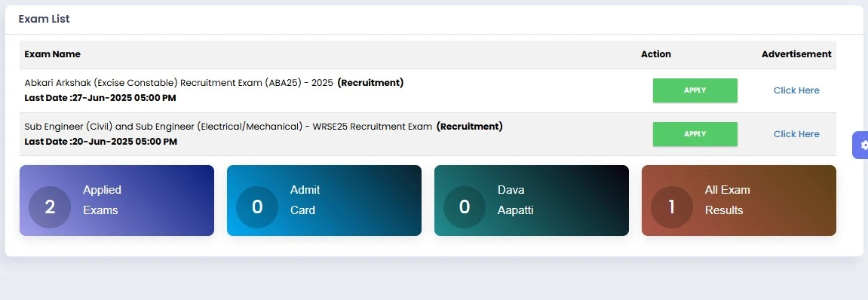The height and width of the screenshot is (300, 868).
Task: Click the Exam Name column header
Action: [53, 54]
